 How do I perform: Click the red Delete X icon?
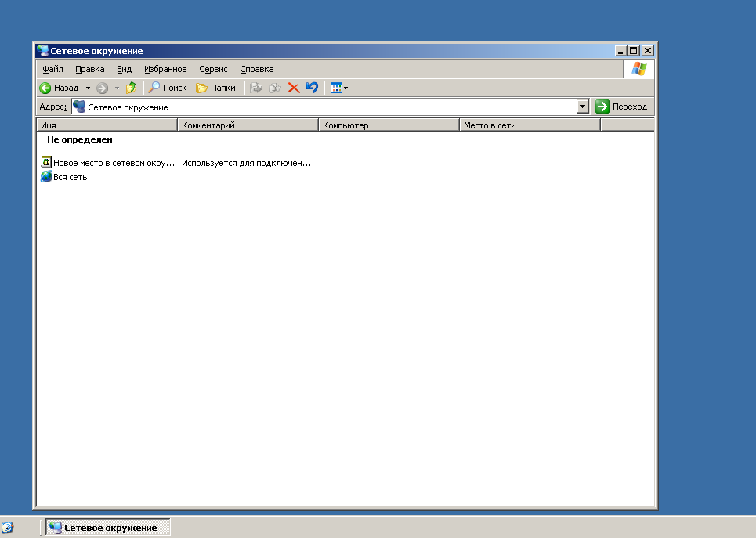point(294,88)
